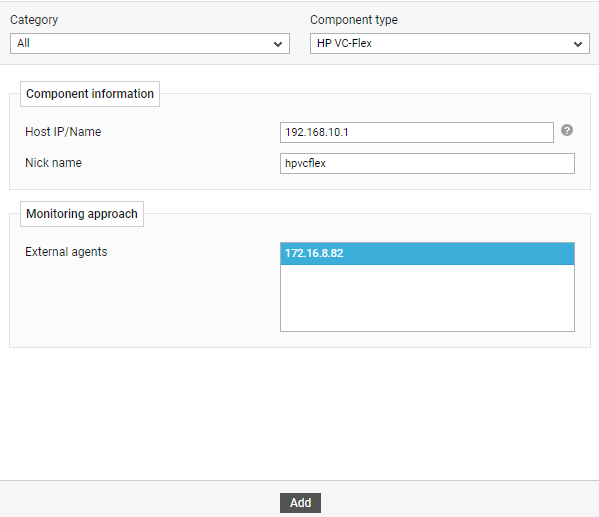The width and height of the screenshot is (599, 517).
Task: Click the Host IP/Name input field
Action: [x=417, y=133]
